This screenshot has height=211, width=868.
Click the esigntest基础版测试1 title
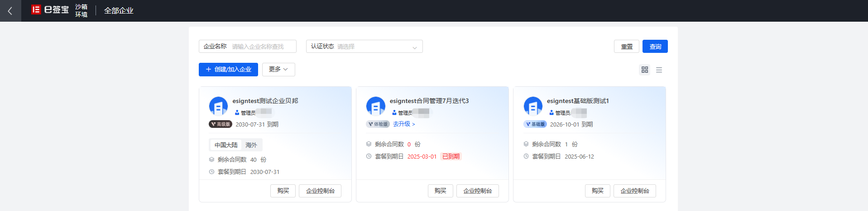[x=578, y=101]
